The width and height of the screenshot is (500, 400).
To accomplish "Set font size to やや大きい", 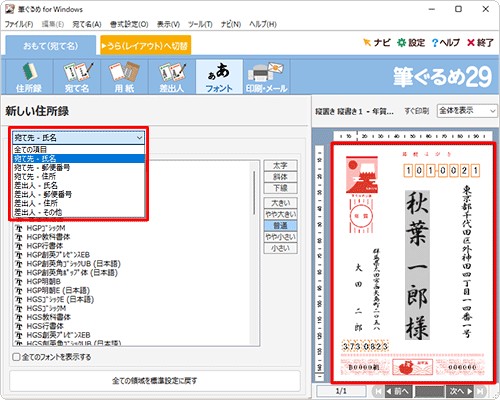I will (x=280, y=214).
